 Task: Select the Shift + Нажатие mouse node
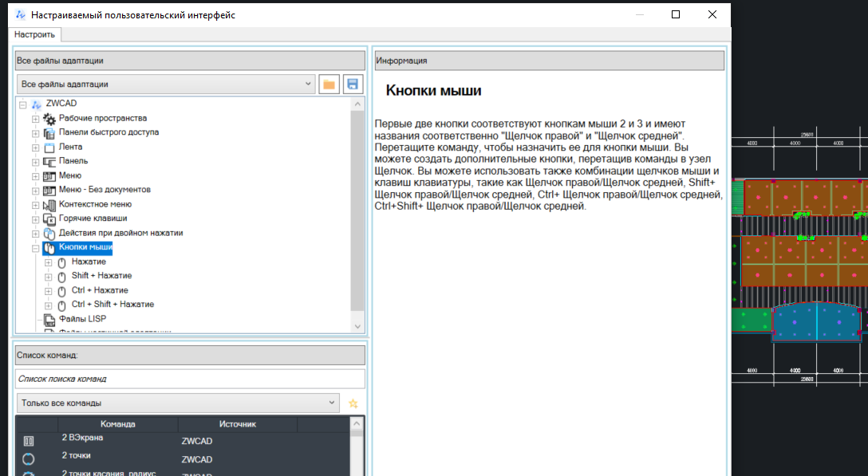pos(101,276)
